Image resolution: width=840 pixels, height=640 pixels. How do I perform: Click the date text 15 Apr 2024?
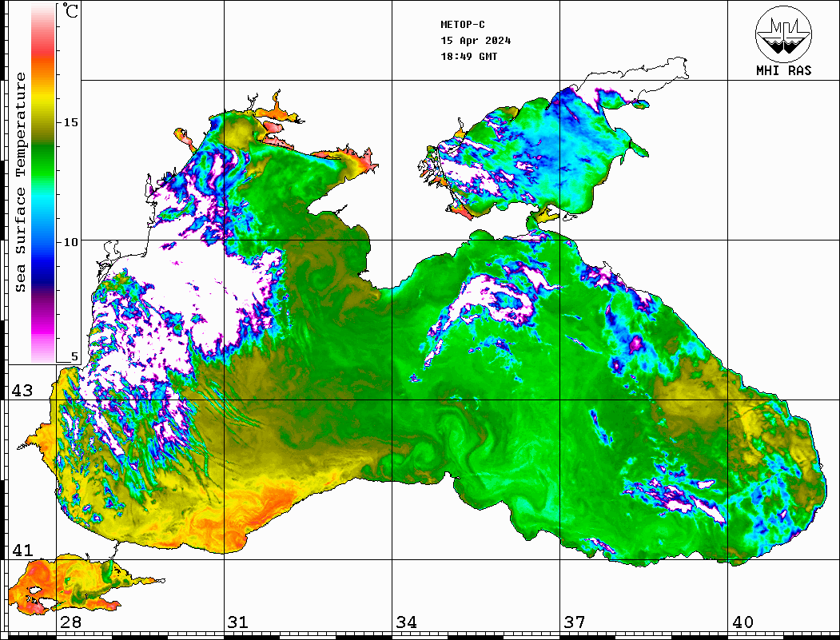click(x=476, y=41)
